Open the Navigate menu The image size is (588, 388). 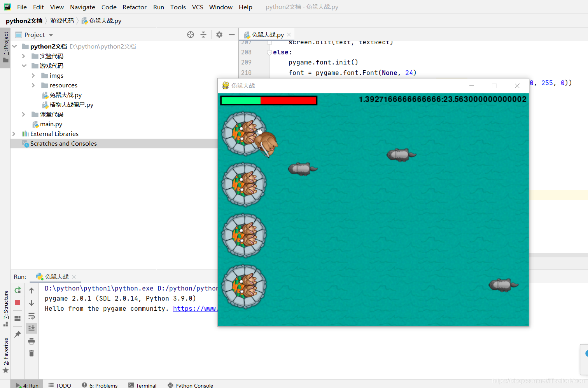point(82,7)
